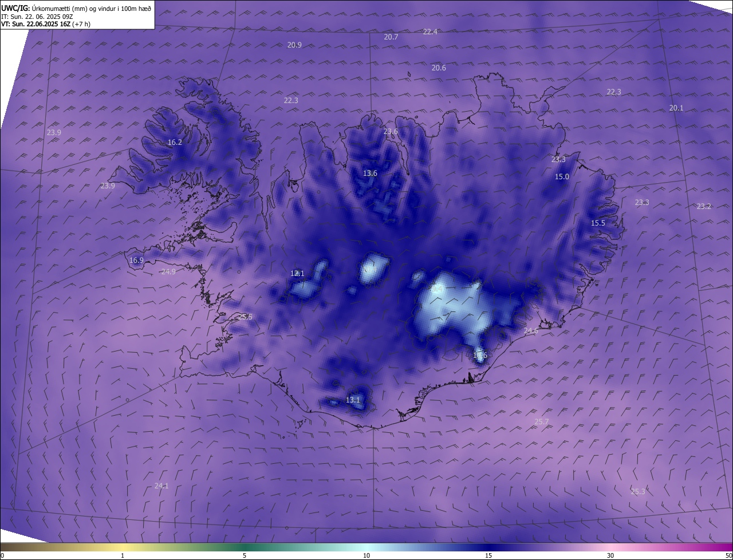Click the map value 13.6
This screenshot has height=560, width=733.
(370, 173)
